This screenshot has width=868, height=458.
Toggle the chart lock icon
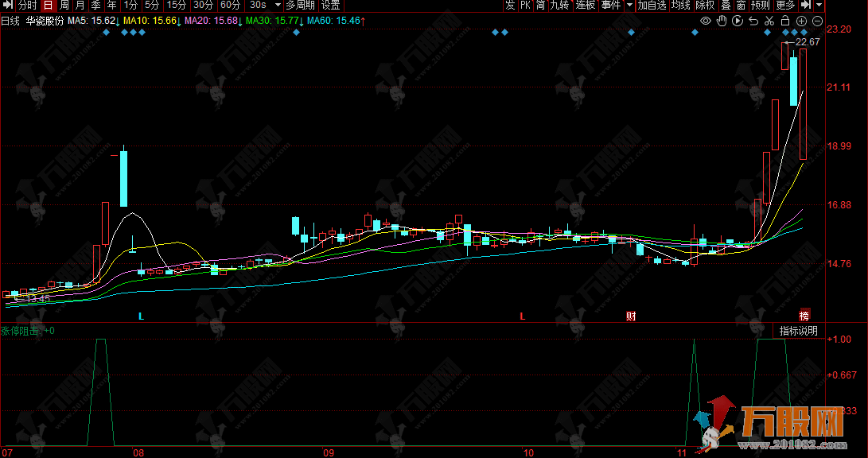[784, 21]
